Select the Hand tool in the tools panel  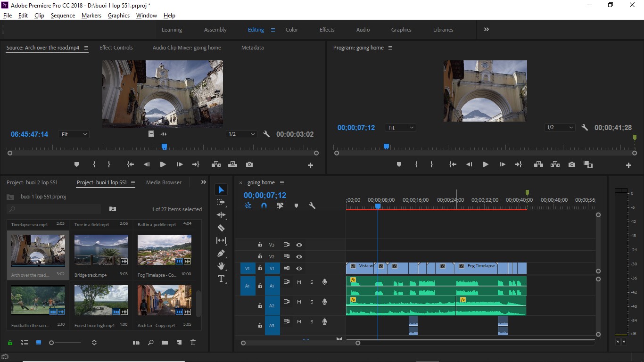coord(221,266)
